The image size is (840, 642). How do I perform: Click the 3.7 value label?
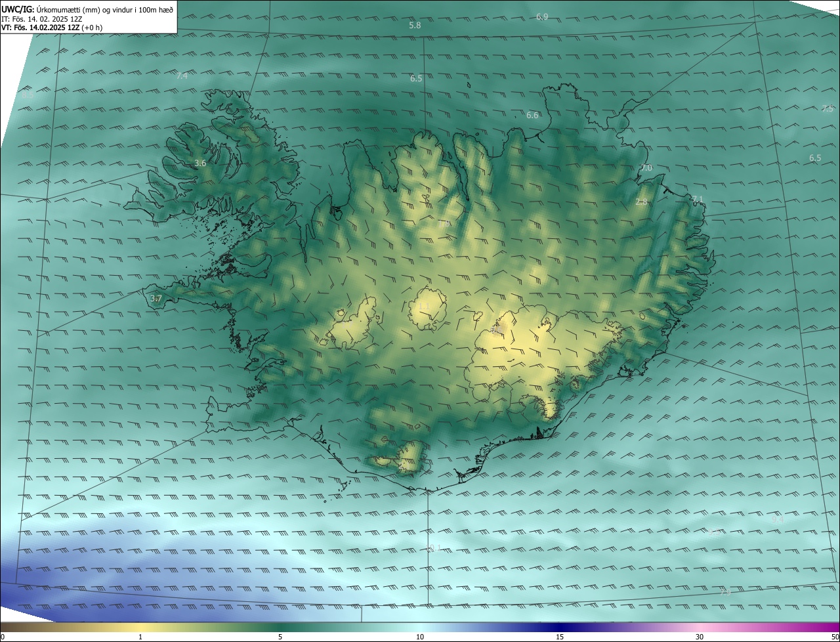(156, 299)
